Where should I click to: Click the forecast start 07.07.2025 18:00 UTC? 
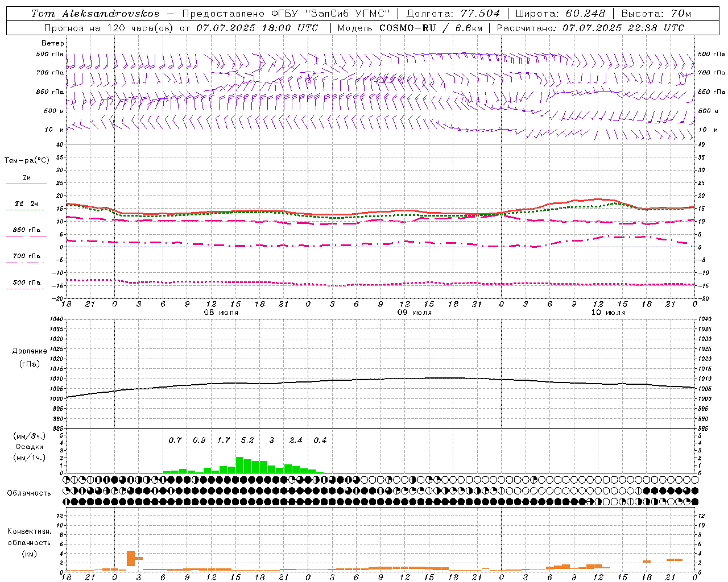click(257, 28)
